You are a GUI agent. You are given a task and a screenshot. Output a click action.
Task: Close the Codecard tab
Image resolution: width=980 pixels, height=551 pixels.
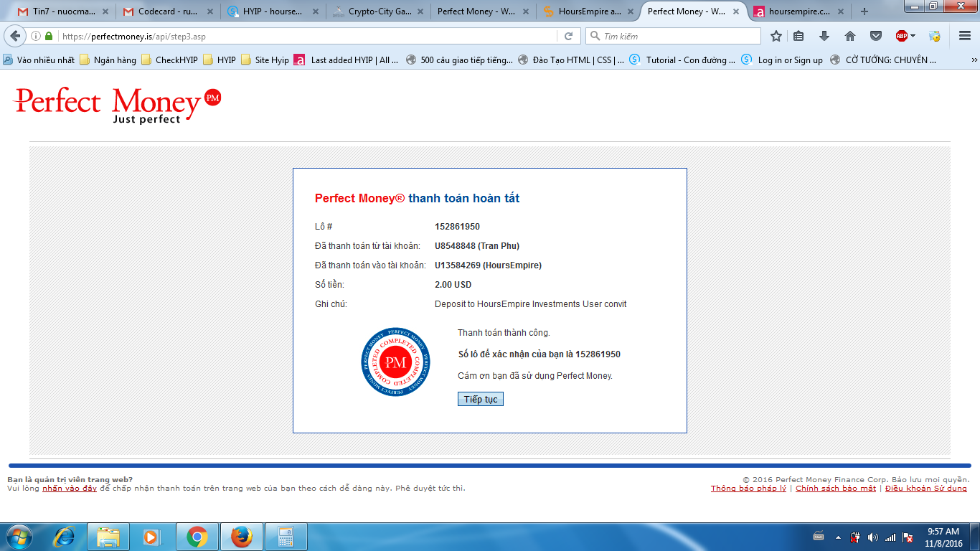tap(210, 11)
